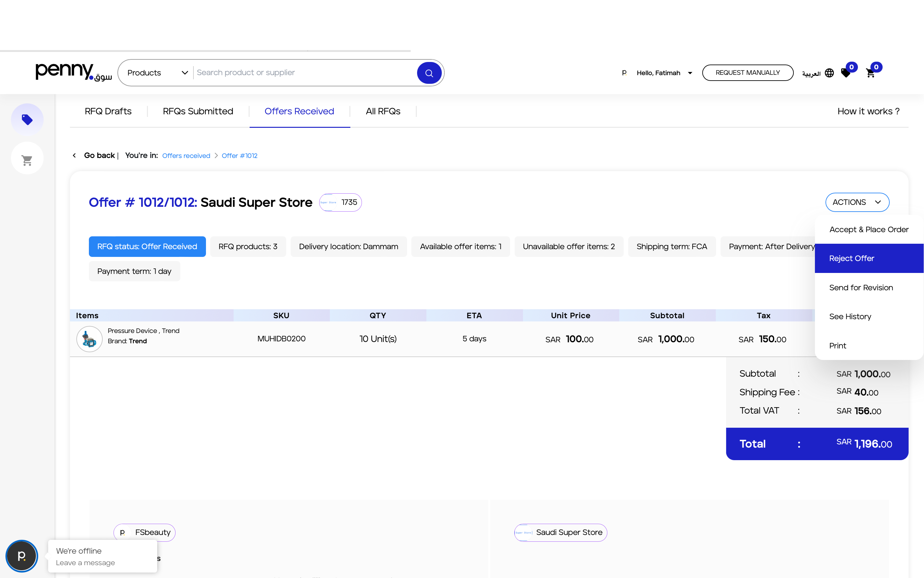The width and height of the screenshot is (924, 578).
Task: Switch language to العربية
Action: tap(811, 74)
